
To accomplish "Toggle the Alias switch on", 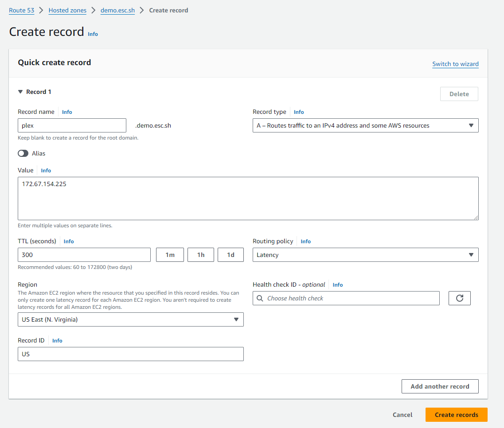I will click(x=23, y=153).
